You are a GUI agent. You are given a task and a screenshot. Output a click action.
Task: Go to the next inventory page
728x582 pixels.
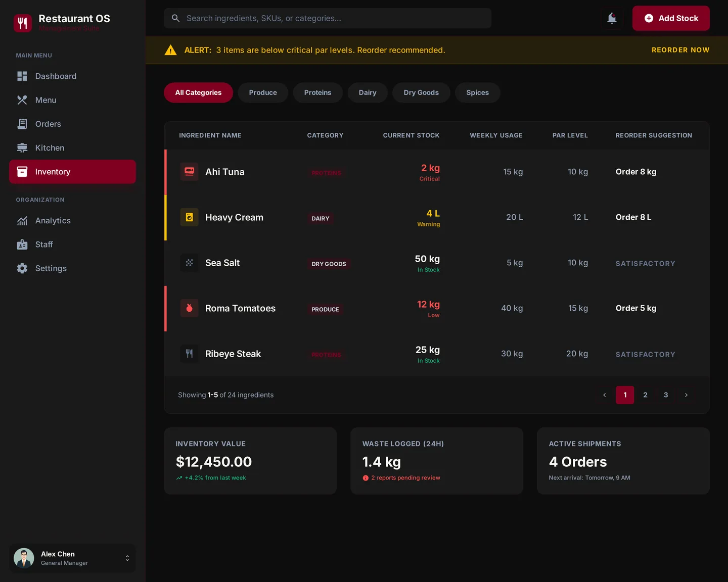point(686,395)
